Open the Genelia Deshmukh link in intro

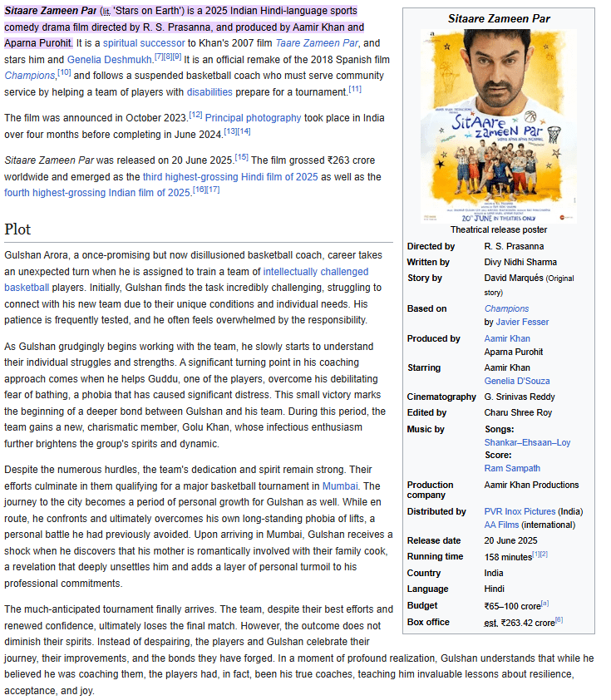coord(110,60)
